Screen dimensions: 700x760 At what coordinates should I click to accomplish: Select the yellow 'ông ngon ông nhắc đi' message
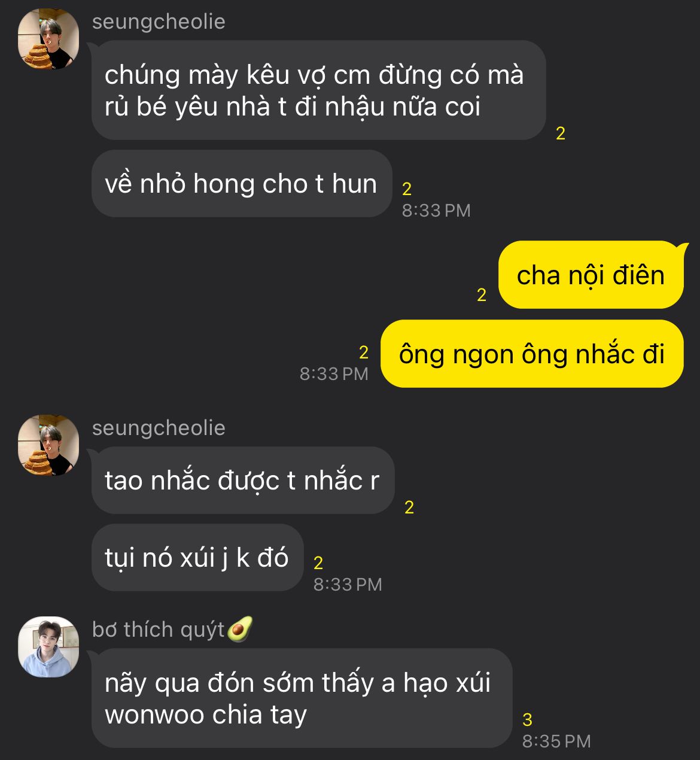532,354
